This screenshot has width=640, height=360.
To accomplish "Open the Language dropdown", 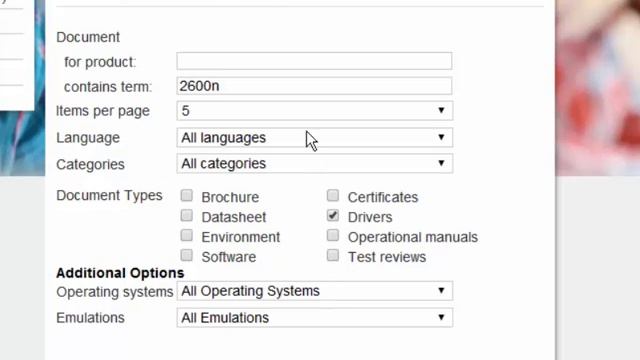I will [314, 138].
